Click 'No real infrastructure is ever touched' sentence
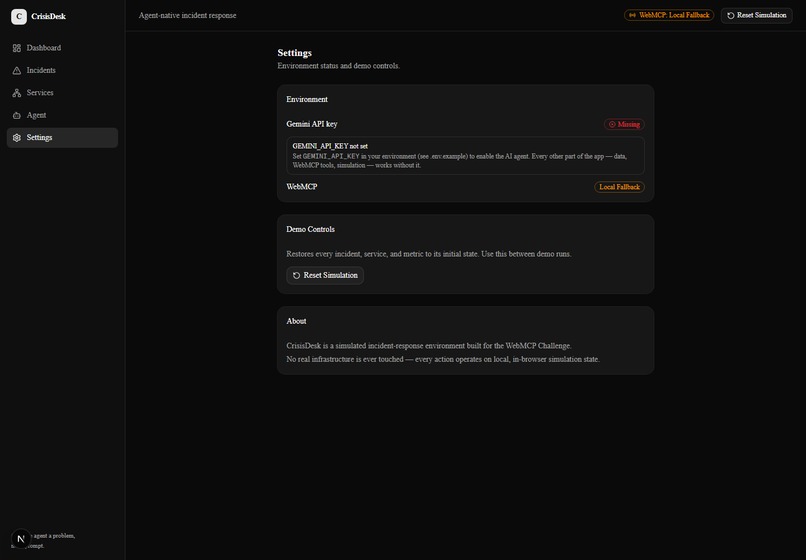806x560 pixels. click(443, 359)
